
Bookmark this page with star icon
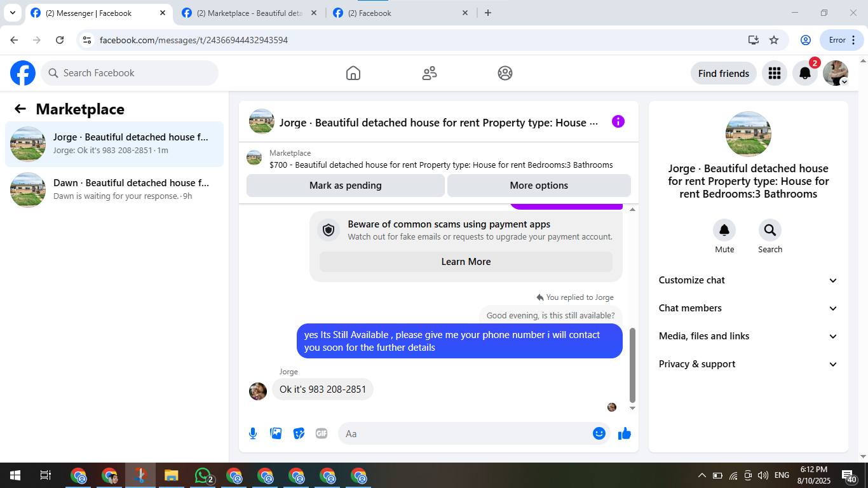[774, 40]
